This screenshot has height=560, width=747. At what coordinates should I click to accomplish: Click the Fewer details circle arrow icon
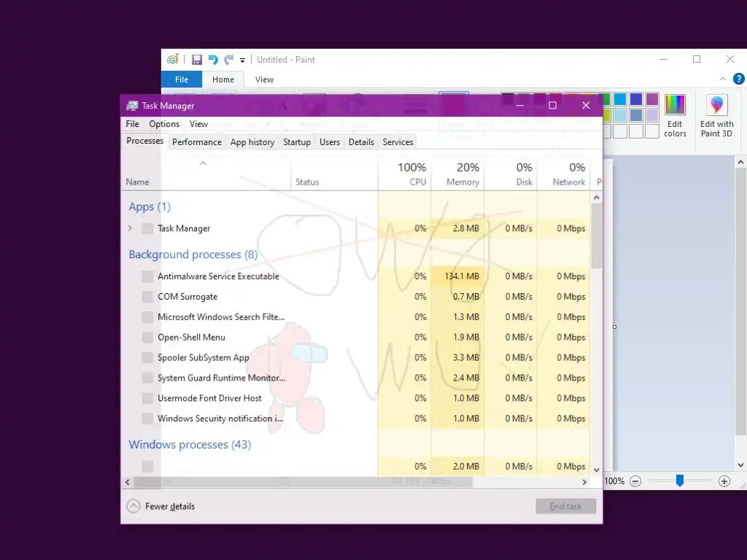[133, 506]
